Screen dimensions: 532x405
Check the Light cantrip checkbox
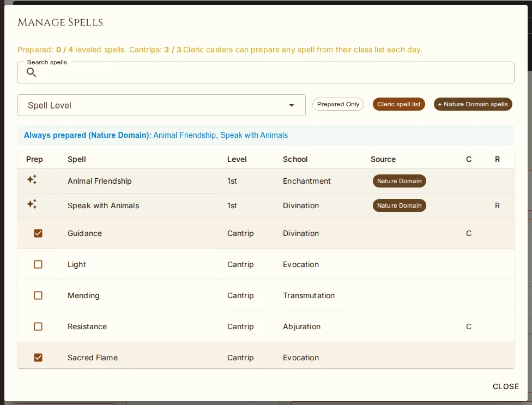click(38, 264)
